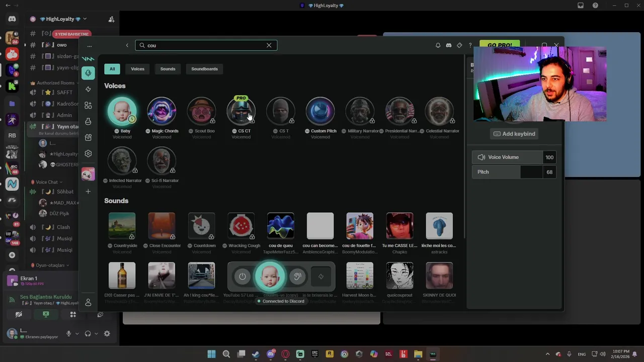Mute Discord microphone in user panel
This screenshot has width=644, height=362.
(x=69, y=333)
